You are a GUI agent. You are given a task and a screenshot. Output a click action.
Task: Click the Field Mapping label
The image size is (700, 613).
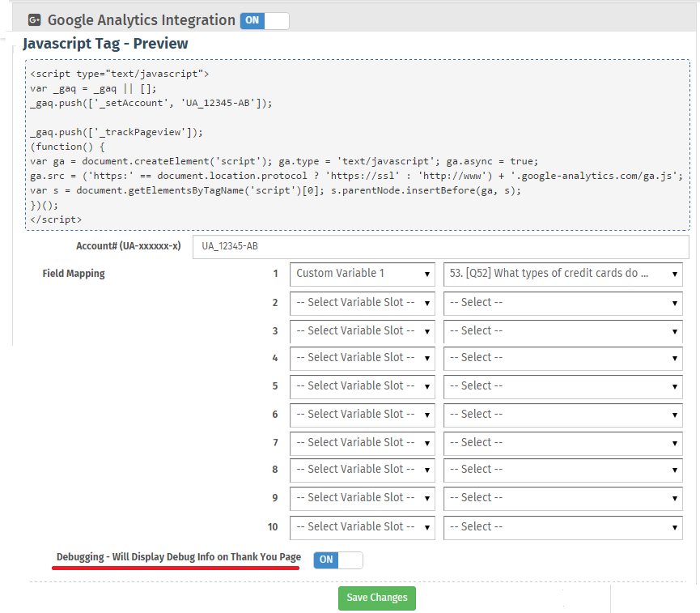tap(74, 274)
